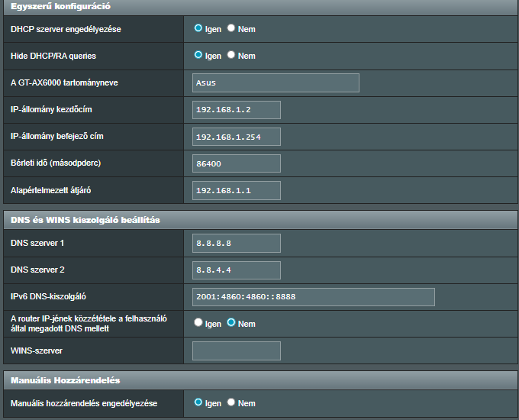Select Igen for DHCP szerver engedélyezése
Viewport: 519px width, 420px height.
click(x=198, y=28)
